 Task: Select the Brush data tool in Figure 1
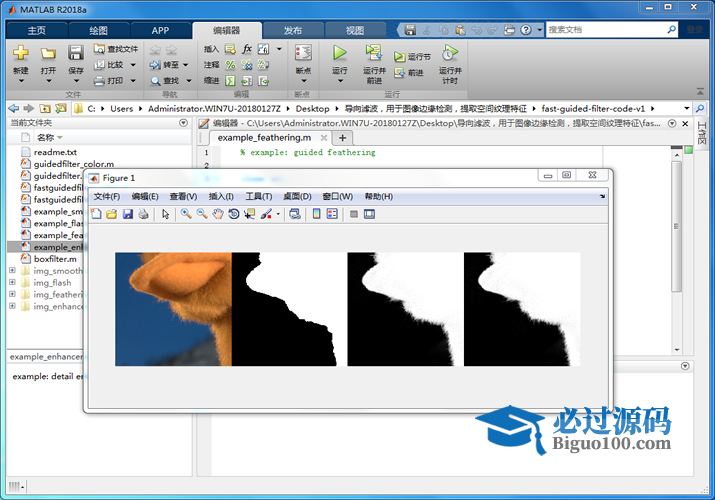pyautogui.click(x=266, y=214)
